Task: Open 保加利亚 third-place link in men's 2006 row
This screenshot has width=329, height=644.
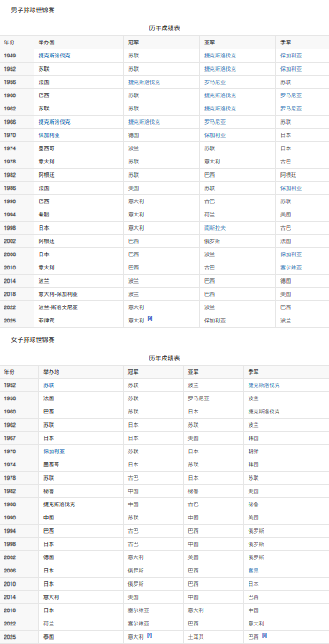Action: coord(291,254)
